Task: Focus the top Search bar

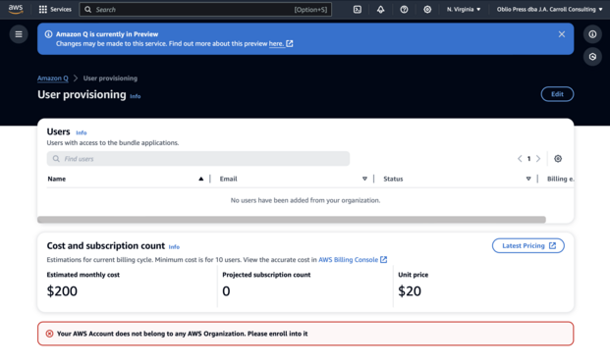Action: pyautogui.click(x=205, y=10)
